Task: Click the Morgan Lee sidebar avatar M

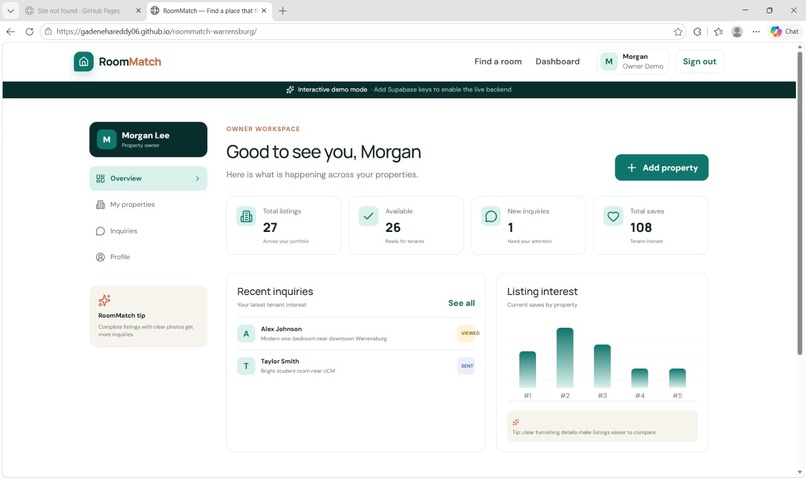Action: tap(106, 139)
